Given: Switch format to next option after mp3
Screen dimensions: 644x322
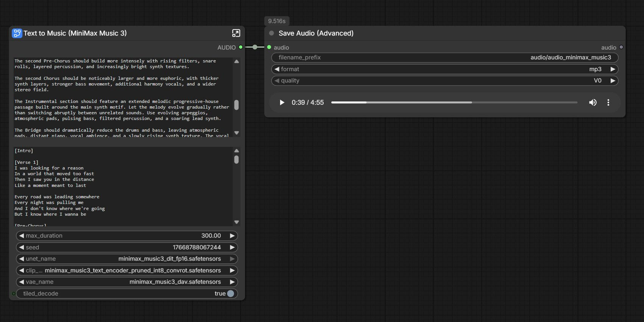Looking at the screenshot, I should pyautogui.click(x=613, y=69).
